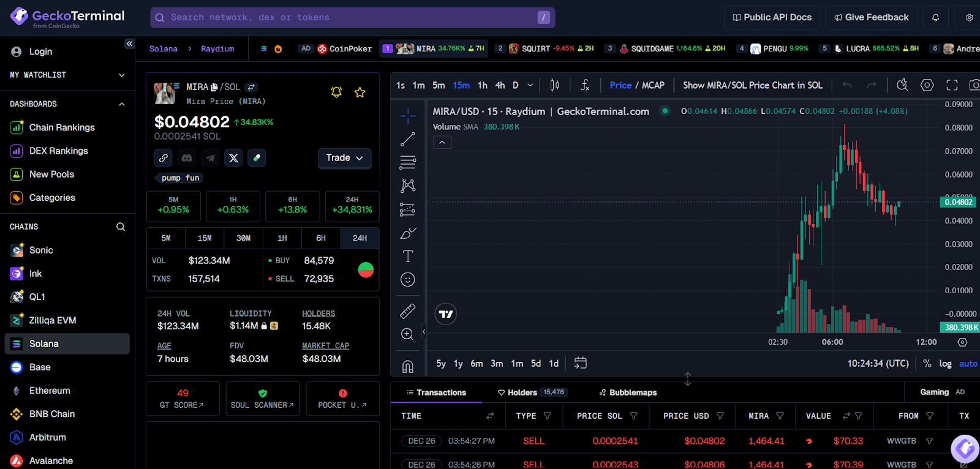Open the go-to-date calendar icon

pos(580,363)
